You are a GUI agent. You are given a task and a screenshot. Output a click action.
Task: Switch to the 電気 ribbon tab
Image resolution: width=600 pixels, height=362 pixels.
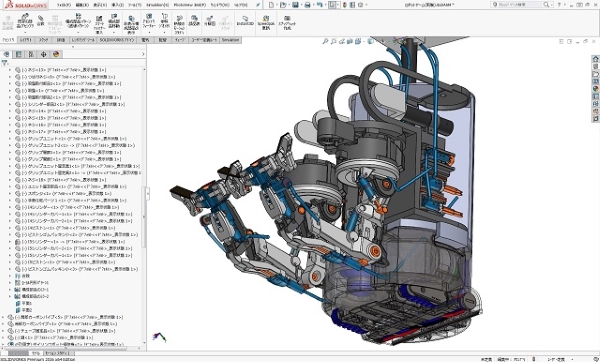(x=145, y=40)
